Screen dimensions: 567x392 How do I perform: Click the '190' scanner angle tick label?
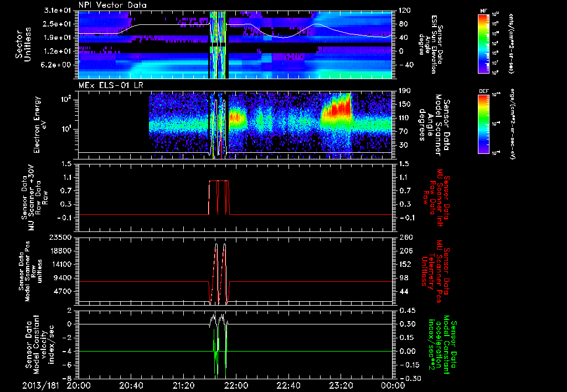click(x=405, y=91)
